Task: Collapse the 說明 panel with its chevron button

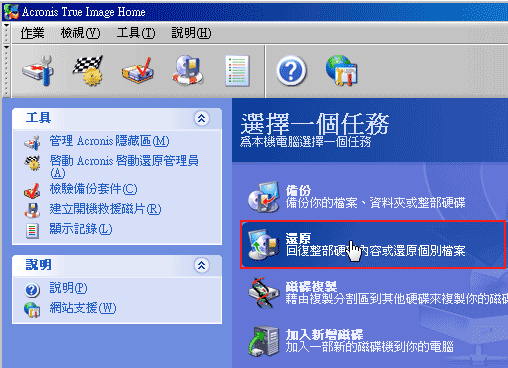Action: 201,266
